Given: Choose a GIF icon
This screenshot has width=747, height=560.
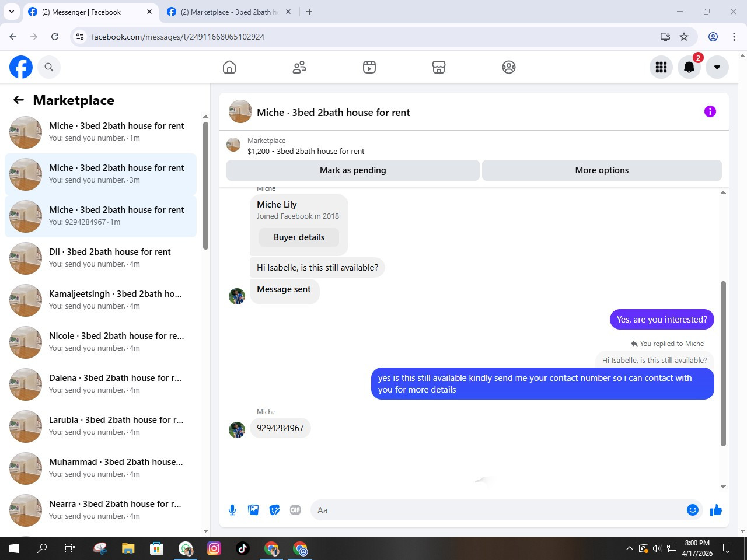Looking at the screenshot, I should tap(295, 510).
